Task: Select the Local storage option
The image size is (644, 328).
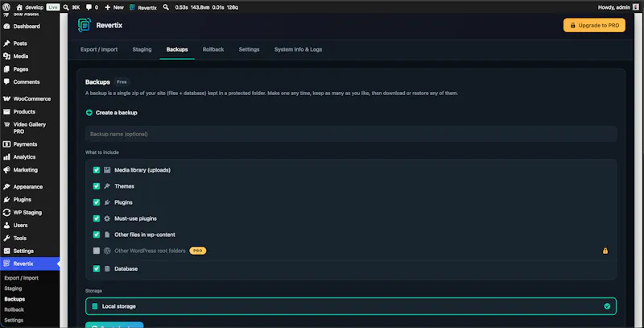Action: 351,306
